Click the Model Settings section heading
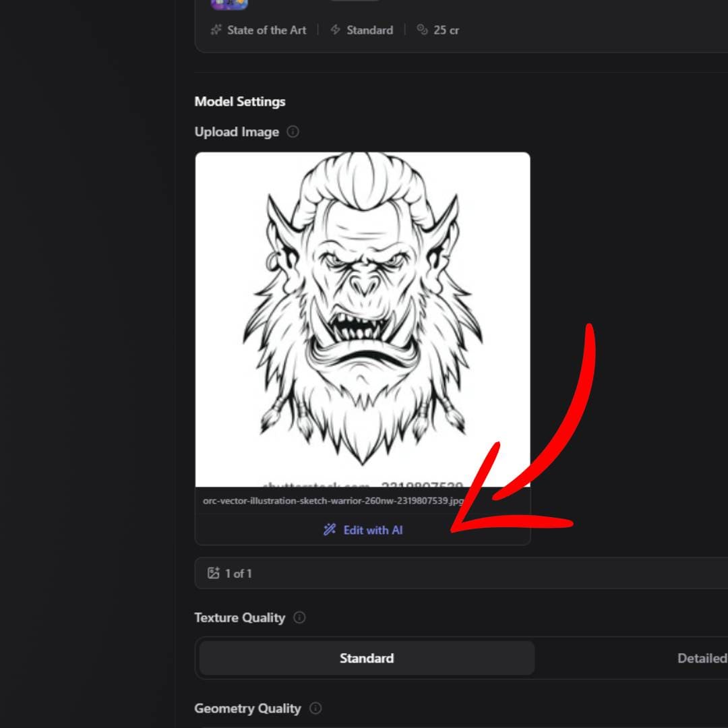The height and width of the screenshot is (728, 728). tap(240, 102)
